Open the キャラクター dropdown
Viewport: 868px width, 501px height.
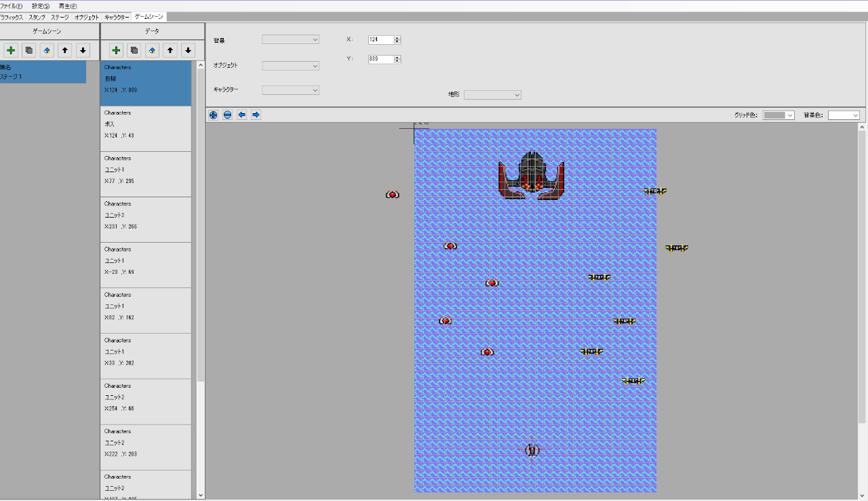point(290,90)
